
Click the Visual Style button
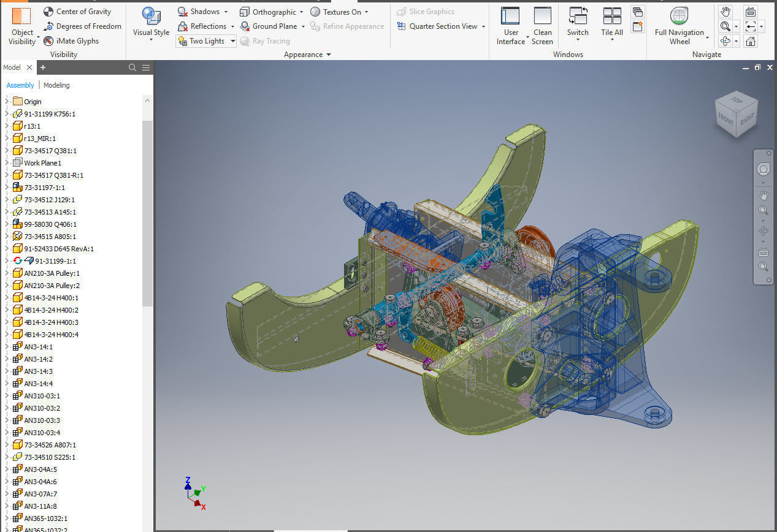pos(151,25)
